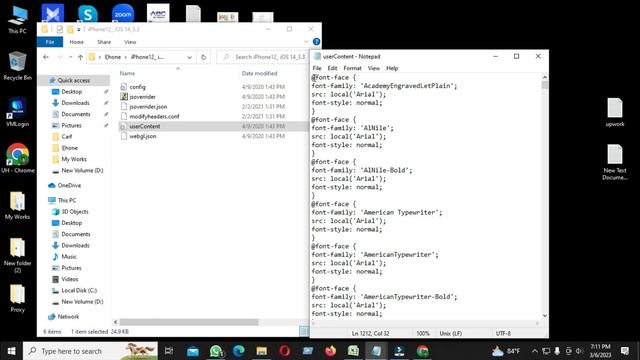Viewport: 640px width, 360px height.
Task: Open Mail app on taskbar
Action: (x=193, y=351)
